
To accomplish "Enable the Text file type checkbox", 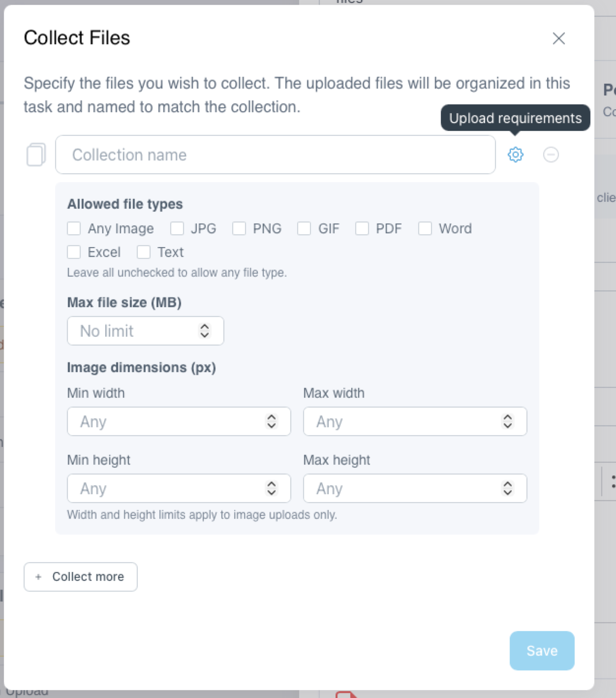I will [144, 252].
